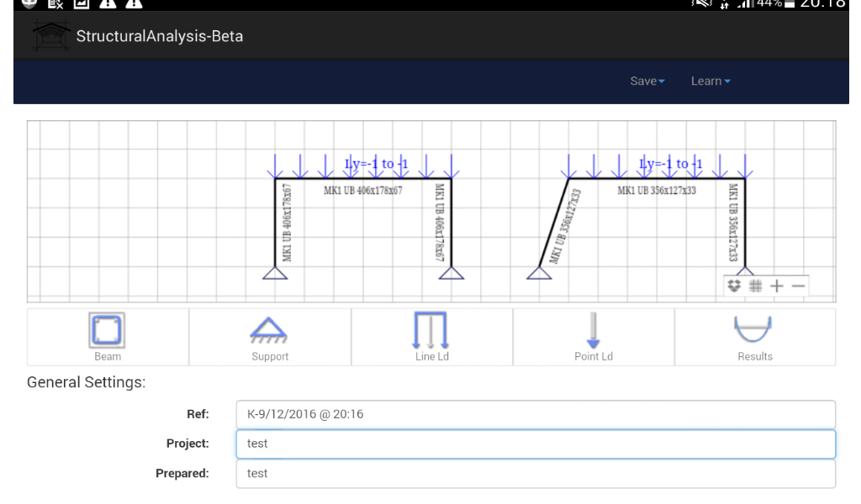The width and height of the screenshot is (861, 504).
Task: Click the StructuralAnalysis app logo
Action: tap(51, 35)
